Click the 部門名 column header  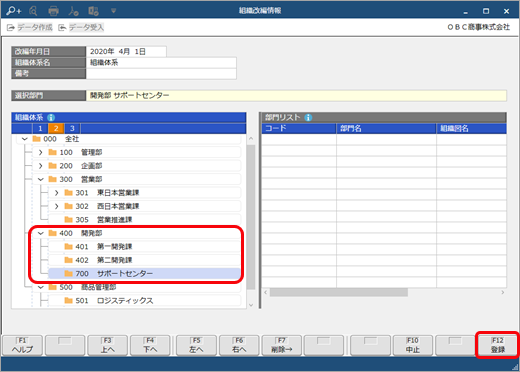tap(386, 128)
